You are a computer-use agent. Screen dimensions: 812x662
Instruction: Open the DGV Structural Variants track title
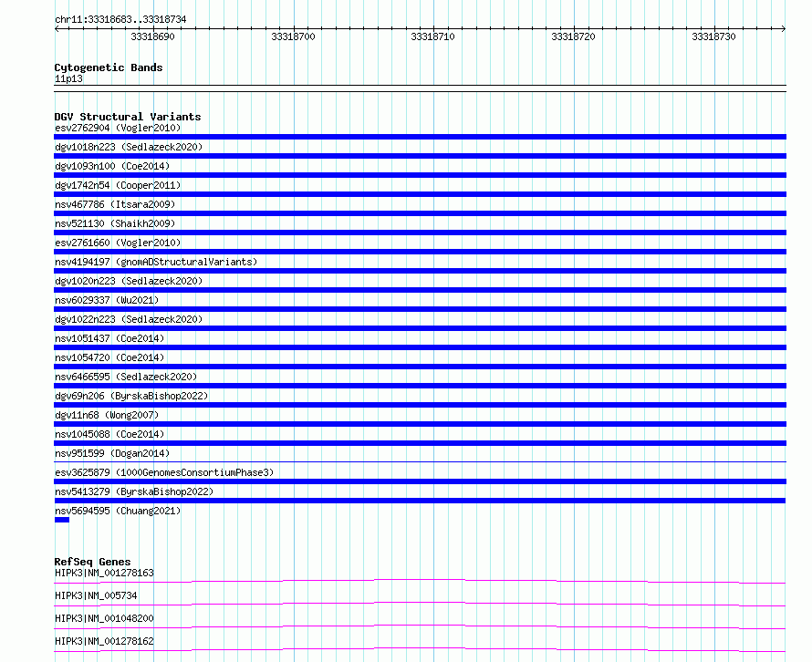[128, 117]
